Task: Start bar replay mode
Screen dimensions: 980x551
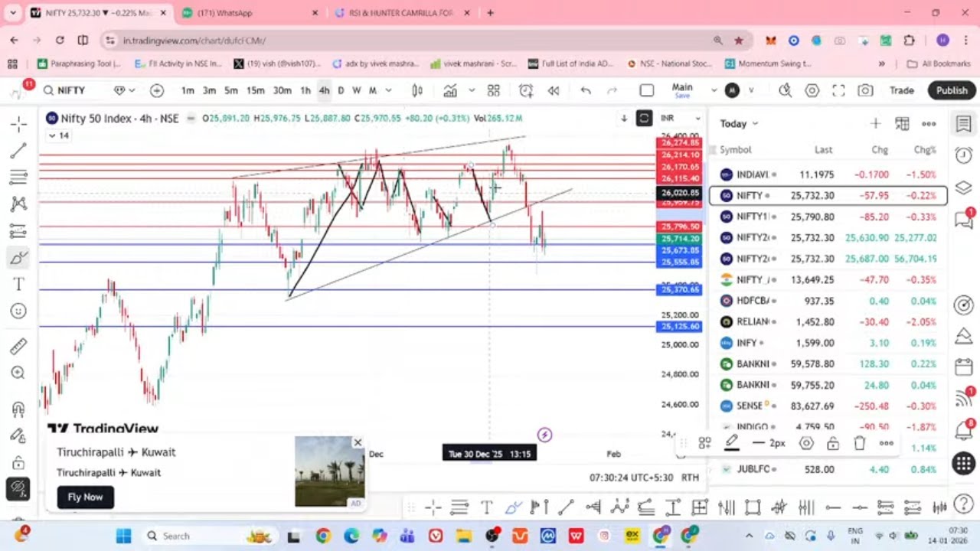Action: point(554,90)
